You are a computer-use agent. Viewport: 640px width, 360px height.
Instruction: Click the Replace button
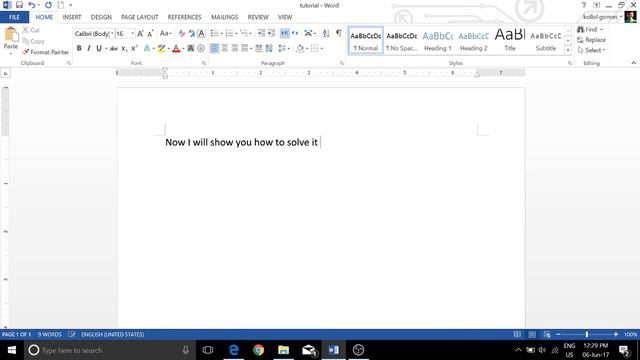point(591,40)
